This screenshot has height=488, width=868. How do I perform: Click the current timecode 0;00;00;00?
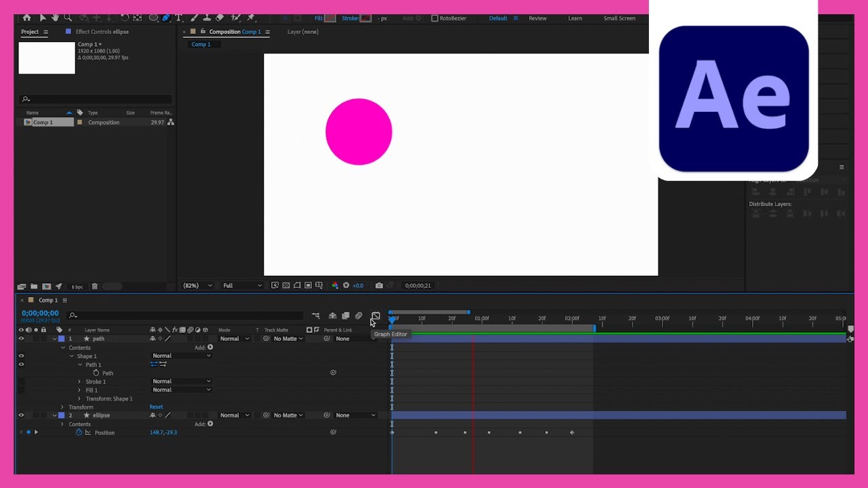click(40, 313)
